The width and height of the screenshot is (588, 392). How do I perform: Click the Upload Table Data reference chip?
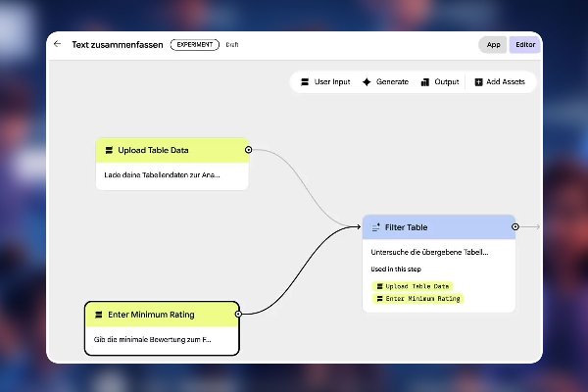coord(413,286)
